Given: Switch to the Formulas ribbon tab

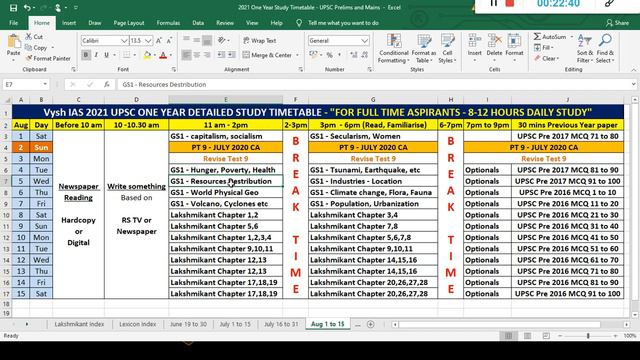Looking at the screenshot, I should coord(168,23).
